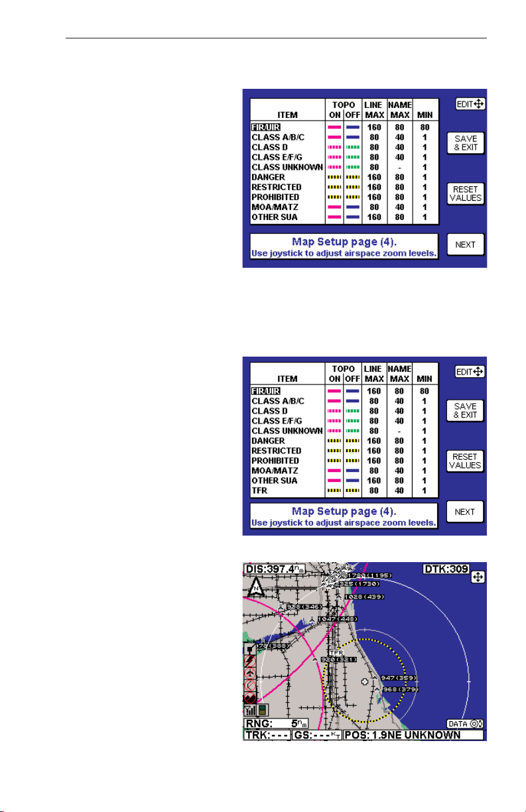This screenshot has height=812, width=526.
Task: Select the TFR label on the map
Action: (336, 652)
